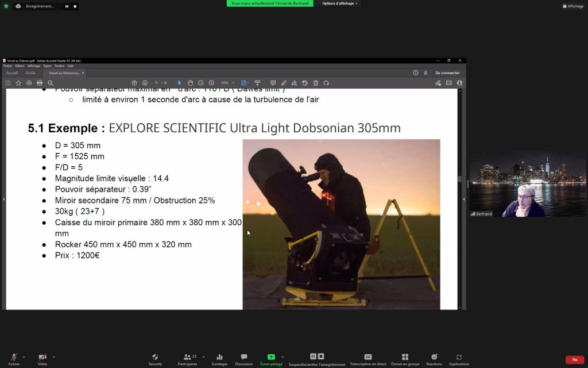
Task: Open the share with others person icon
Action: (x=460, y=83)
